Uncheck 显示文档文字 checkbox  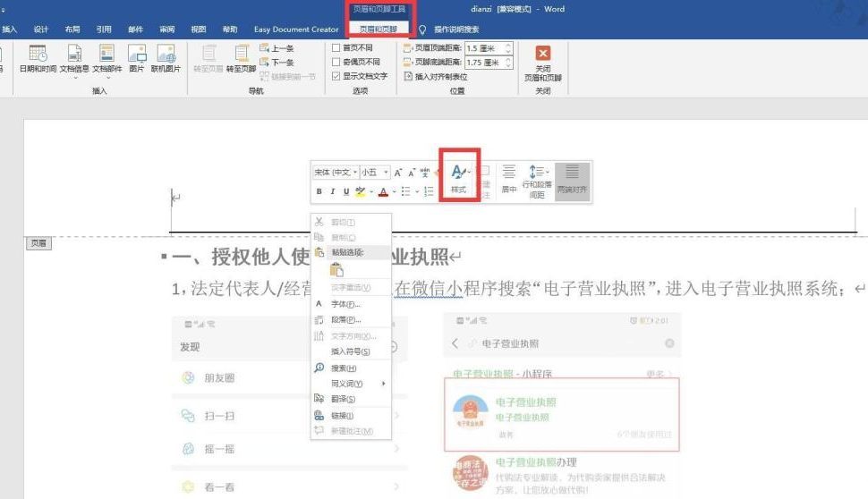336,76
